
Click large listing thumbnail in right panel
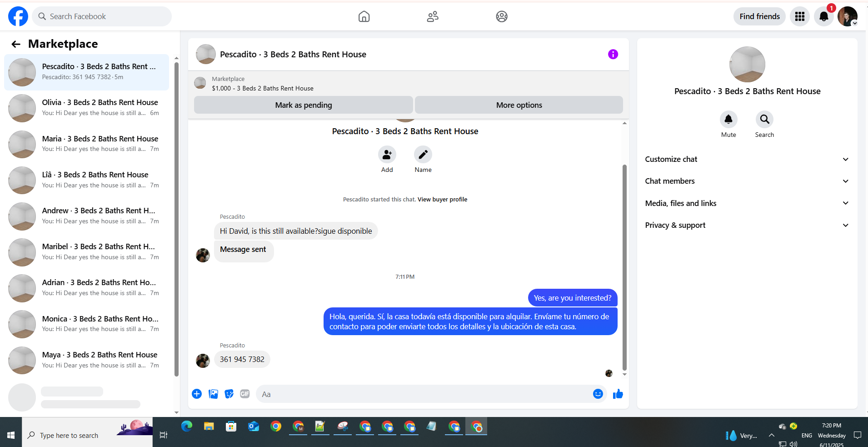pyautogui.click(x=747, y=64)
